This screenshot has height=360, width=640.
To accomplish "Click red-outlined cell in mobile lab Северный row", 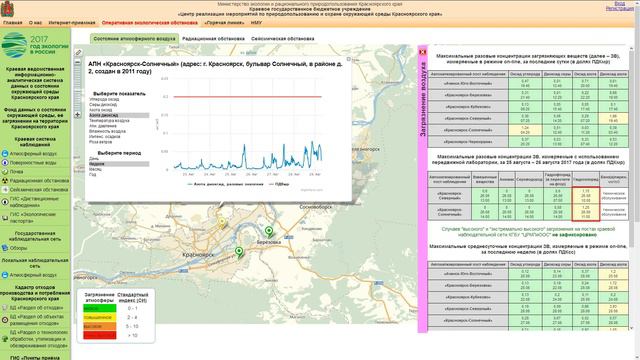I will coord(586,196).
